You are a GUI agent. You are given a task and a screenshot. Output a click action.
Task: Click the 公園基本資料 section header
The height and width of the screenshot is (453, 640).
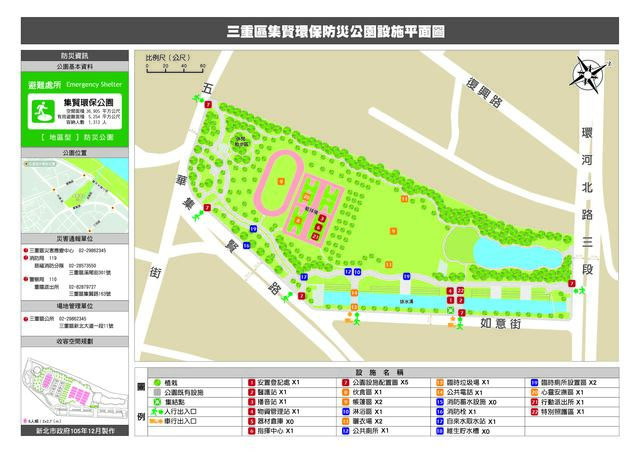coord(75,67)
